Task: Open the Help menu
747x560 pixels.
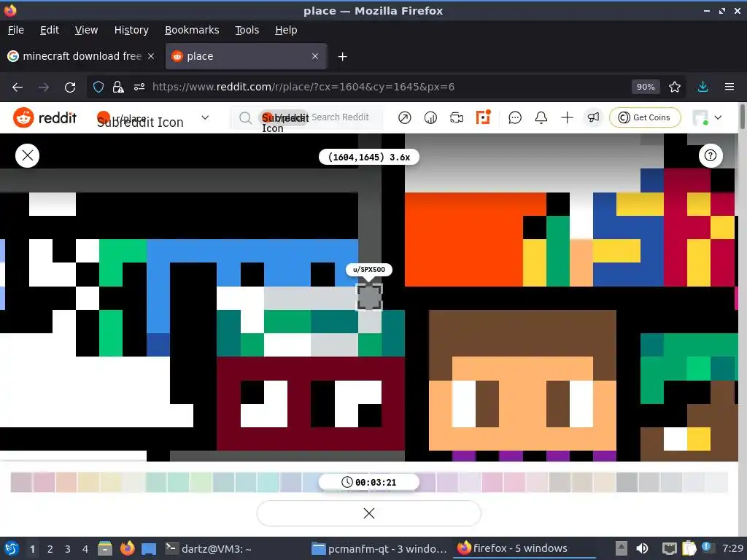Action: click(286, 30)
